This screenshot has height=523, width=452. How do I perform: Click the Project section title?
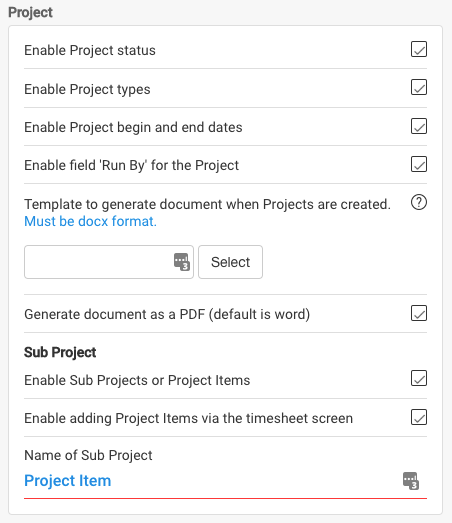coord(30,13)
